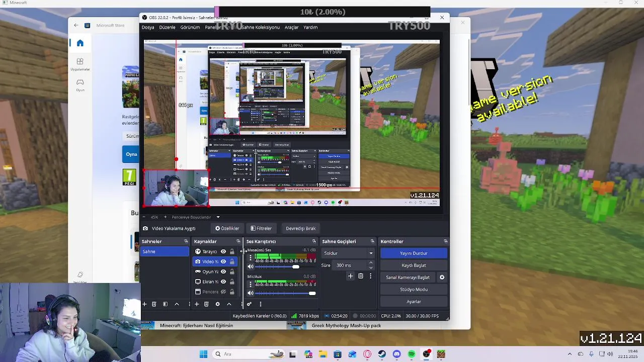Open Yardım menu in OBS
Viewport: 644px width, 362px height.
tap(310, 27)
